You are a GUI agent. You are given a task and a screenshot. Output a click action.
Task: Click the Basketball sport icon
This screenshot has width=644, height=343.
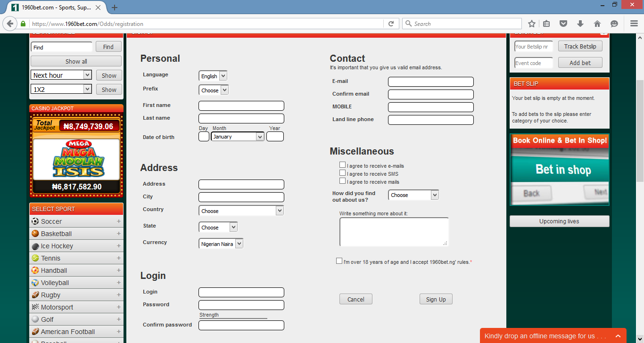pyautogui.click(x=35, y=234)
